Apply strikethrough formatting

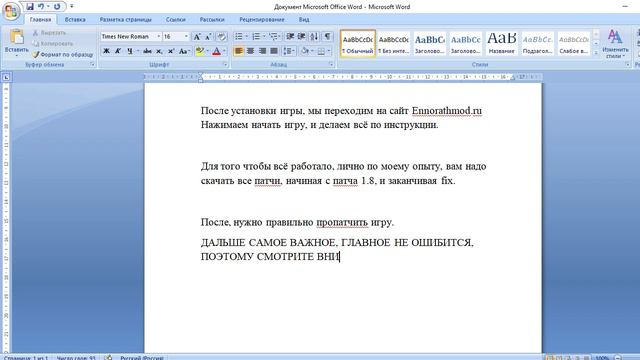coord(147,51)
